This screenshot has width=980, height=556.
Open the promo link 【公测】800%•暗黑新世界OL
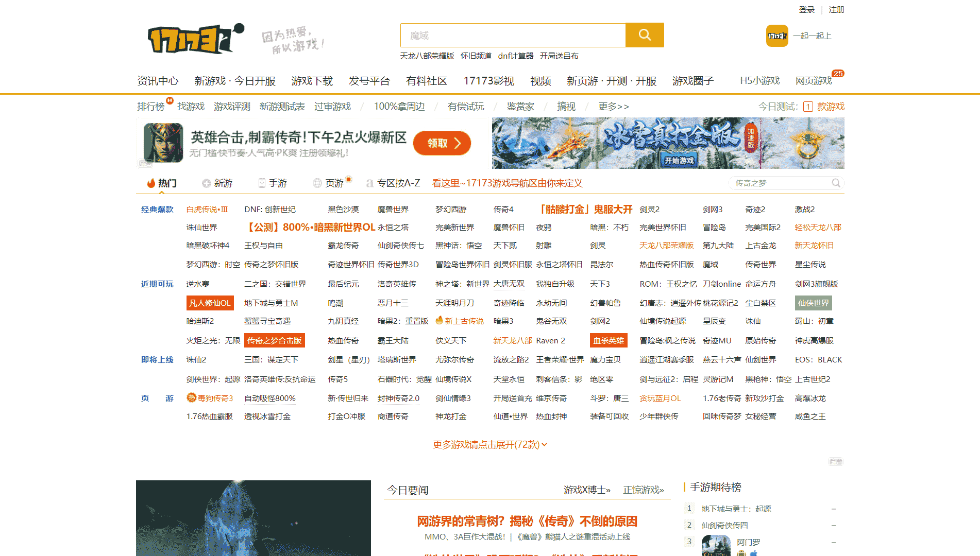[x=310, y=227]
